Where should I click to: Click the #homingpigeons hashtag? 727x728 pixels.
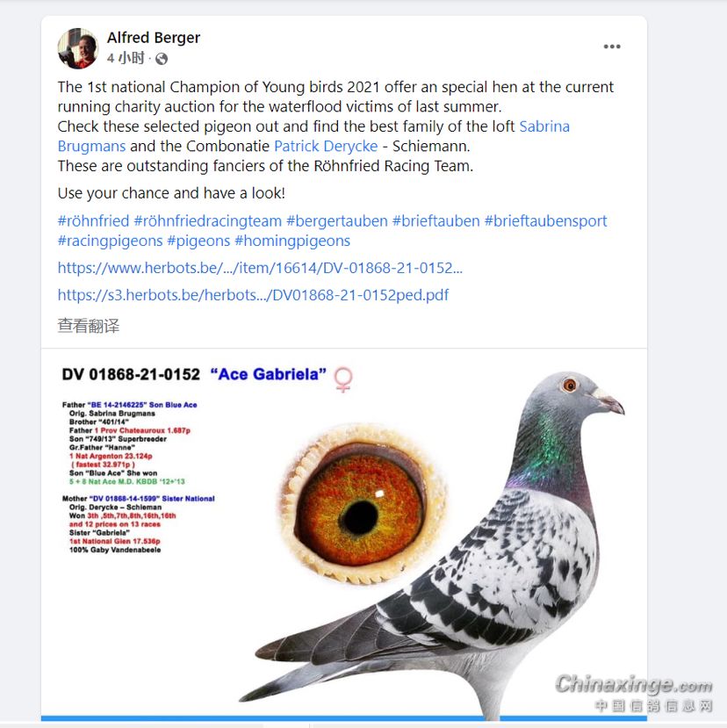tap(292, 241)
